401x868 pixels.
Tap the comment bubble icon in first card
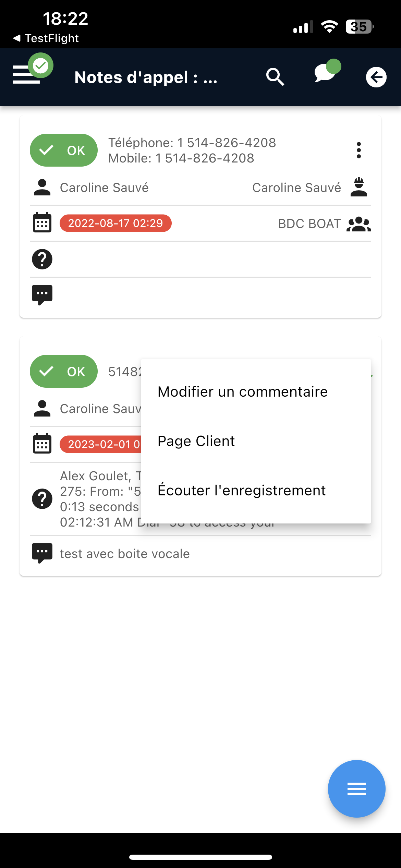(x=42, y=295)
